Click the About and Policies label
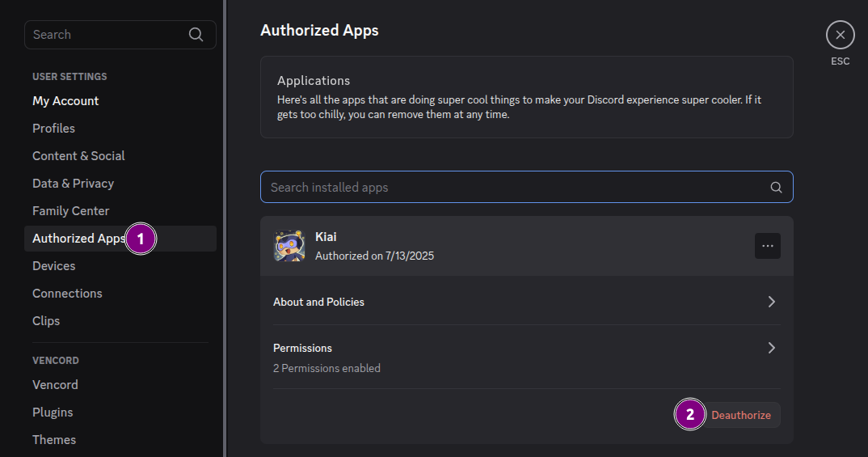The image size is (868, 457). pos(318,302)
